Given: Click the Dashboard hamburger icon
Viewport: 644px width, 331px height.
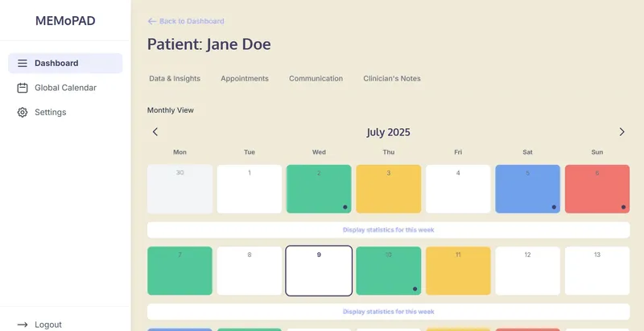Looking at the screenshot, I should point(23,64).
